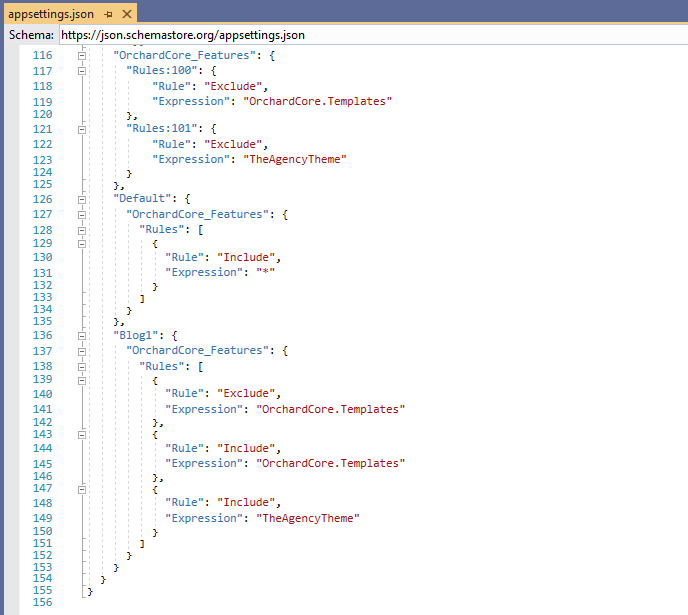Click "TheAgencyTheme" value on line 123
The width and height of the screenshot is (688, 615).
tap(295, 159)
